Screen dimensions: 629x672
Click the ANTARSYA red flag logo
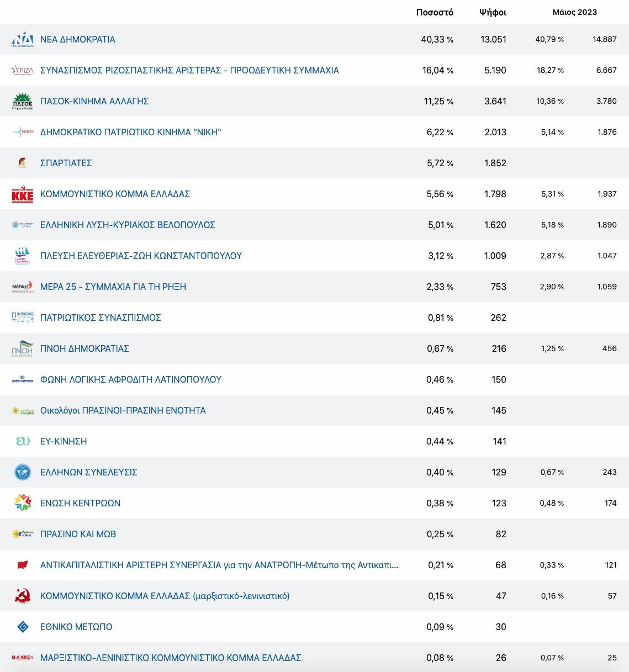pos(23,565)
